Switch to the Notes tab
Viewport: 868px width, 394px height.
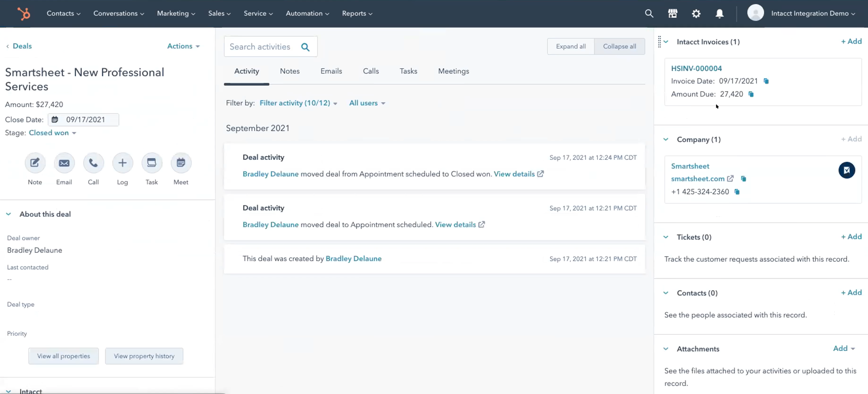point(289,71)
